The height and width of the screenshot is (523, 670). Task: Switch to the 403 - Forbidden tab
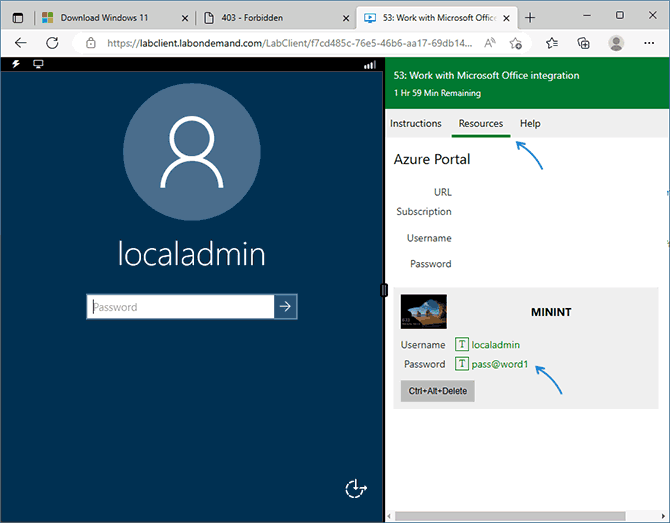click(x=276, y=18)
